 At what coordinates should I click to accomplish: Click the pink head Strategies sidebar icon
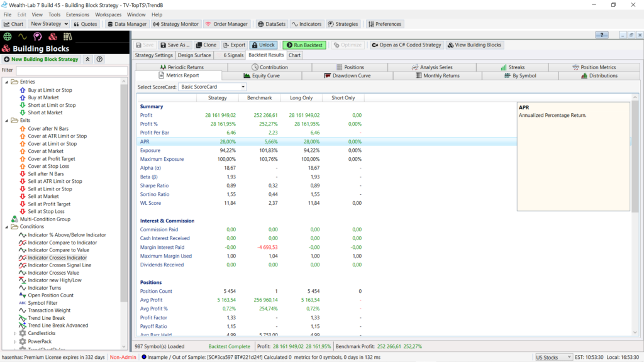(37, 36)
